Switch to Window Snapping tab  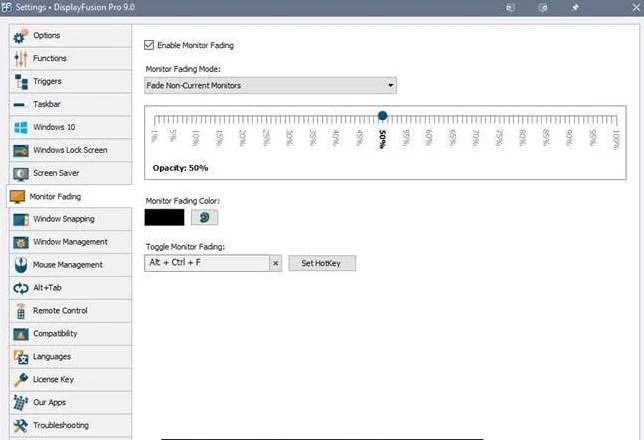70,219
